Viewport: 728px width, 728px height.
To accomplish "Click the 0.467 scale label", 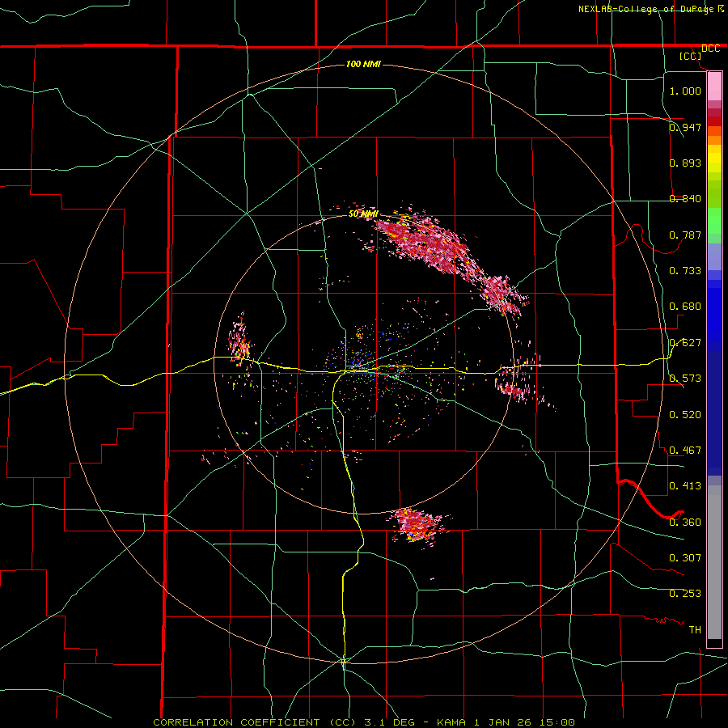I will pos(685,450).
